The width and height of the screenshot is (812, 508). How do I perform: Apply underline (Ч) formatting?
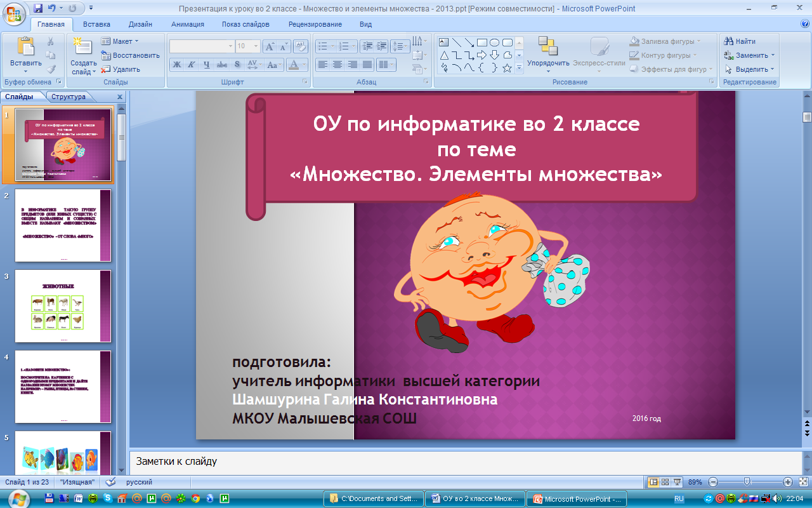tap(207, 65)
